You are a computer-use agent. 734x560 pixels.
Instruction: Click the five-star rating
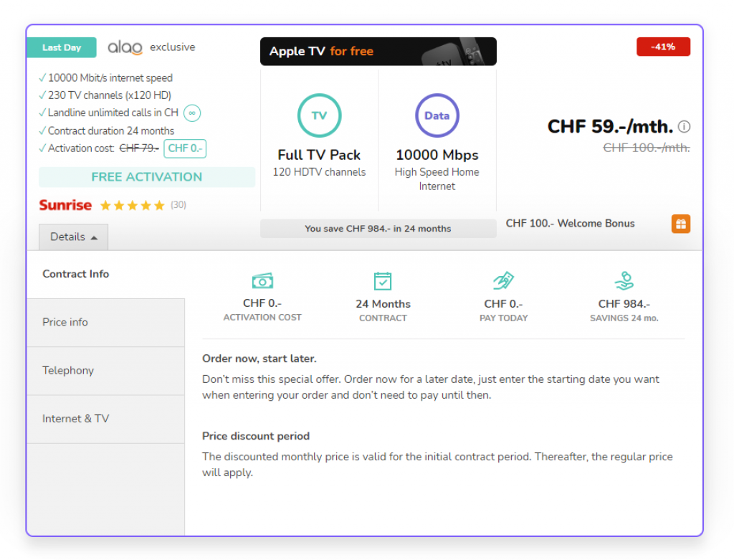tap(132, 206)
